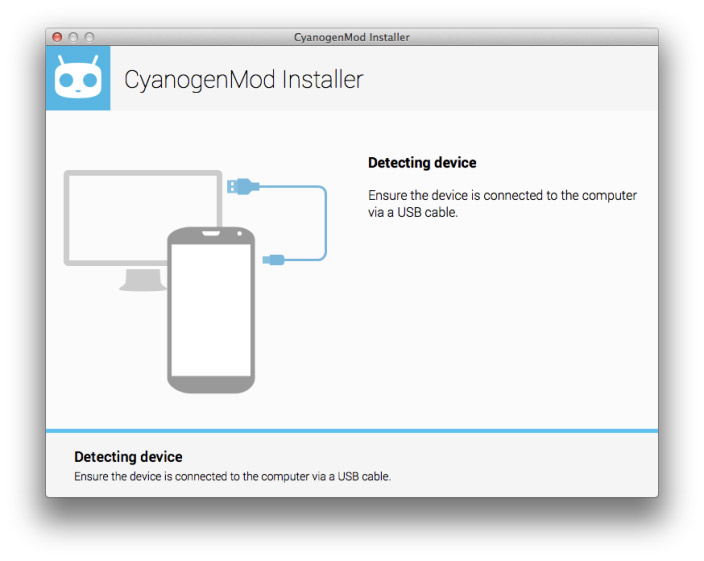Click the footer text 'Ensure the device is connected... via a USB cable.'
704x561 pixels.
click(x=233, y=476)
